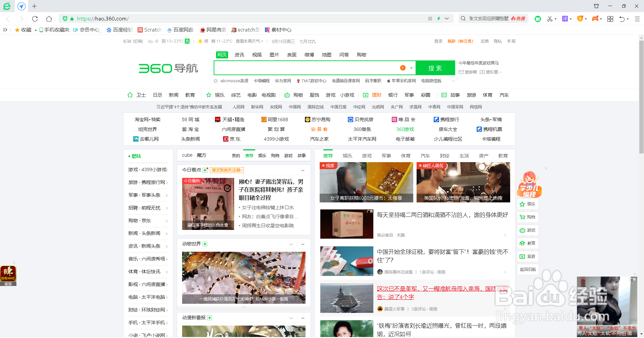644x338 pixels.
Task: Click the green lightning speed mode icon
Action: pos(439,19)
